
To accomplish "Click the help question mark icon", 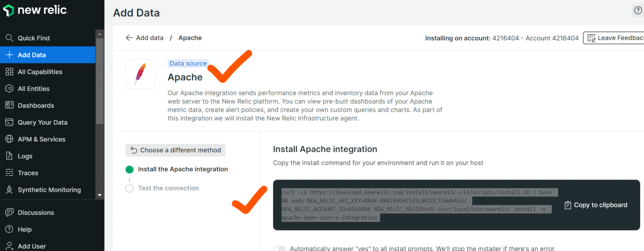I will [x=638, y=11].
